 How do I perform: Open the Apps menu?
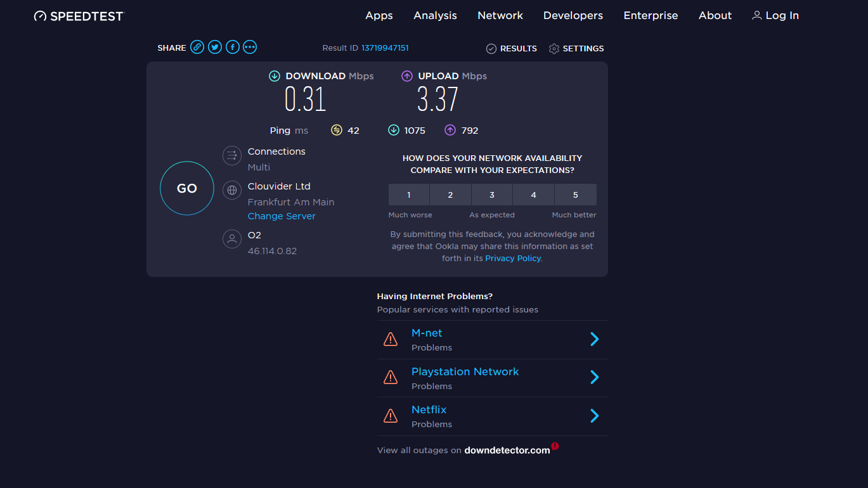pyautogui.click(x=379, y=16)
